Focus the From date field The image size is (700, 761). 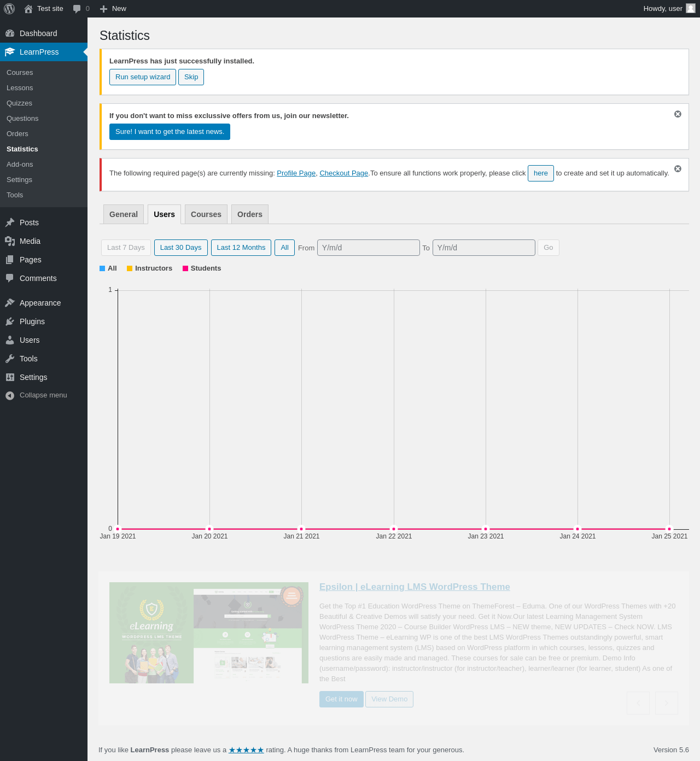coord(369,248)
